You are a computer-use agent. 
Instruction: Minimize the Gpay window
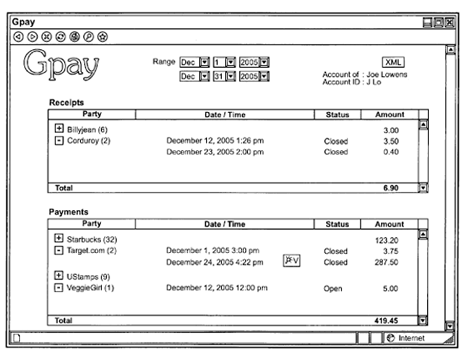pos(427,22)
